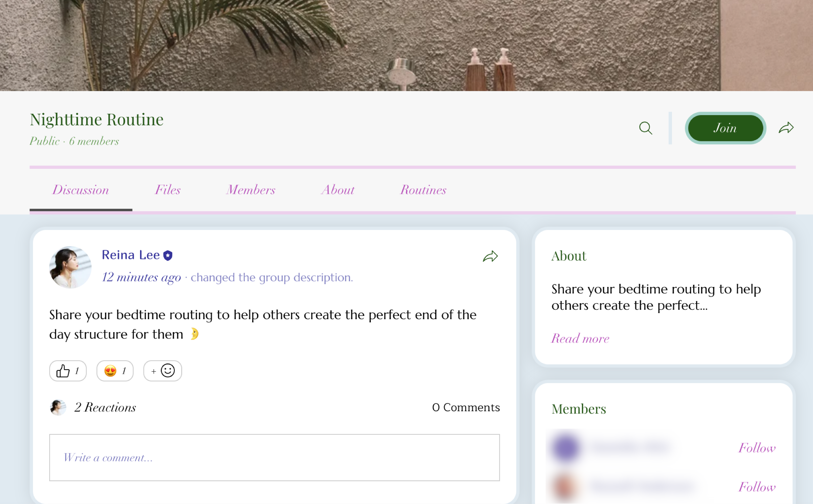Screen dimensions: 813x504
Task: Join the Nighttime Routine group
Action: [x=725, y=128]
